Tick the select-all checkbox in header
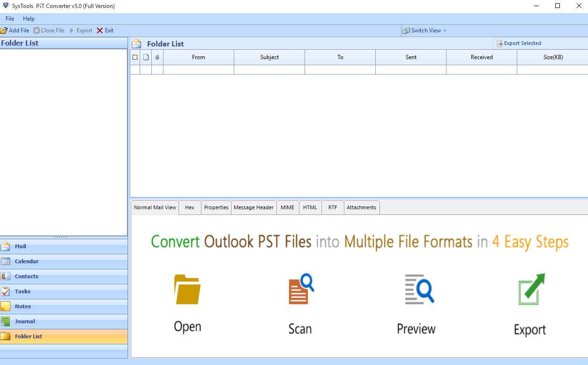588x365 pixels. point(135,57)
